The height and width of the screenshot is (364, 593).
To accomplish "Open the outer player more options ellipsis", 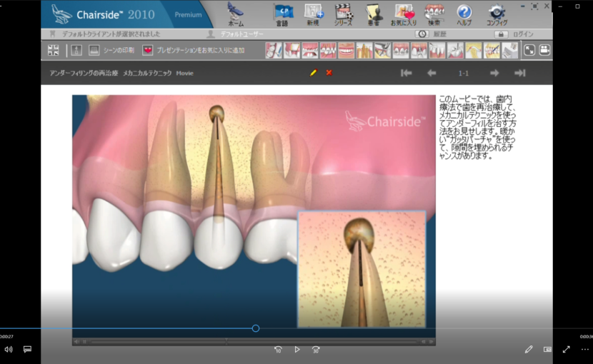I will pos(585,350).
